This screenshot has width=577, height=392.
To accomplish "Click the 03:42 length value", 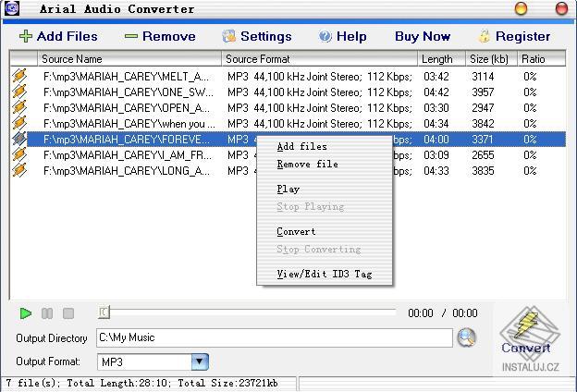I will 436,77.
